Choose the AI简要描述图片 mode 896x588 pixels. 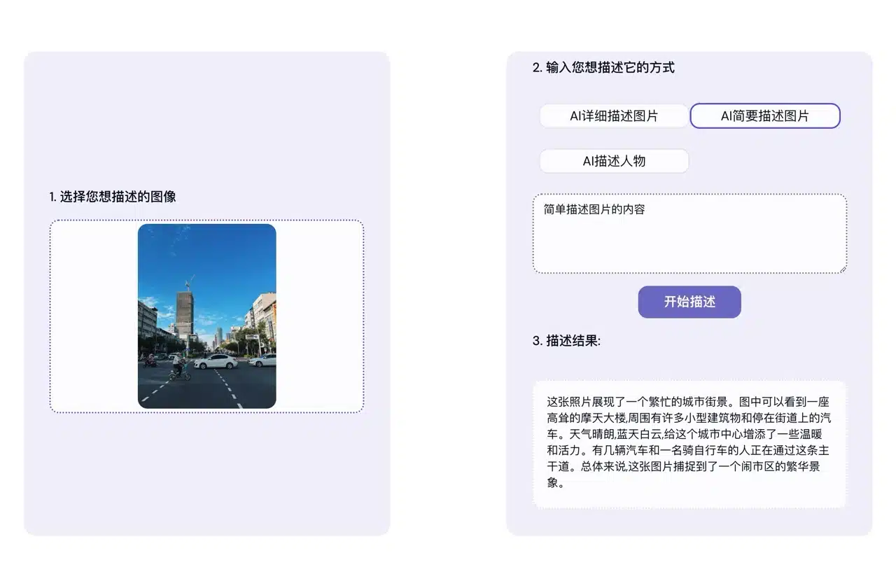[x=764, y=116]
